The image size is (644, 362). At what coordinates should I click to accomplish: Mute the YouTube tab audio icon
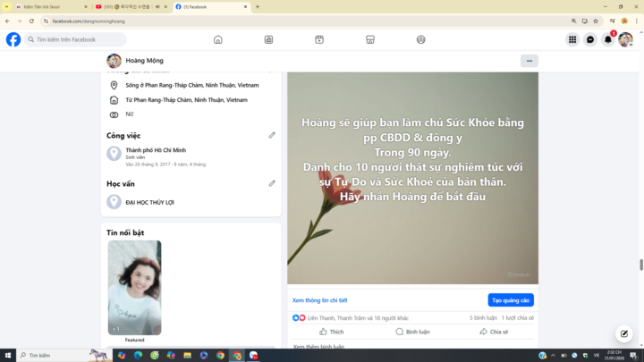(157, 7)
